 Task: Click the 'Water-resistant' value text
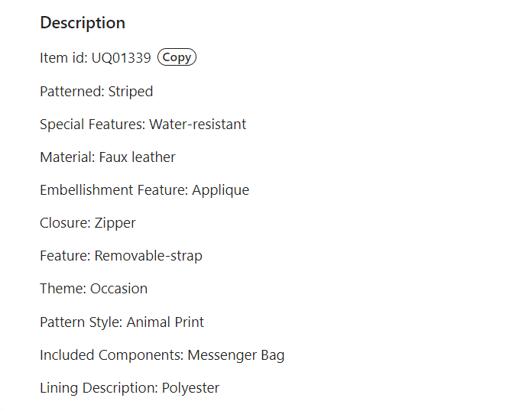[198, 125]
